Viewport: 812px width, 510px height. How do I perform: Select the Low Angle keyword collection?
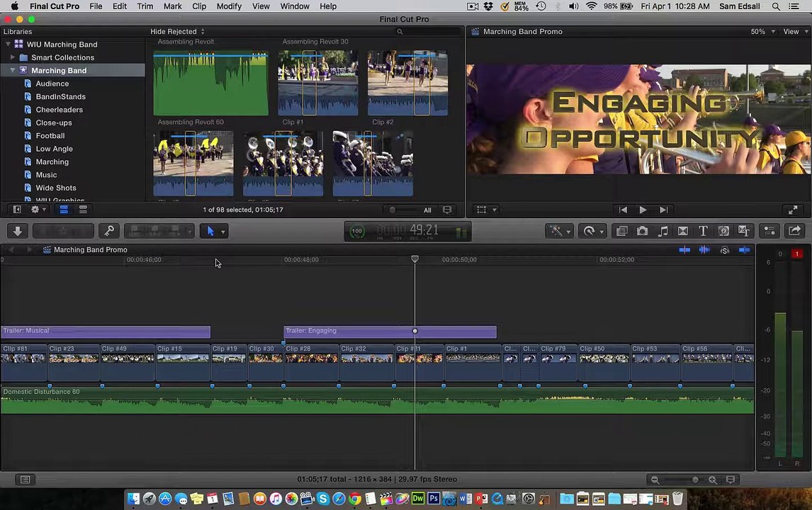click(x=54, y=149)
